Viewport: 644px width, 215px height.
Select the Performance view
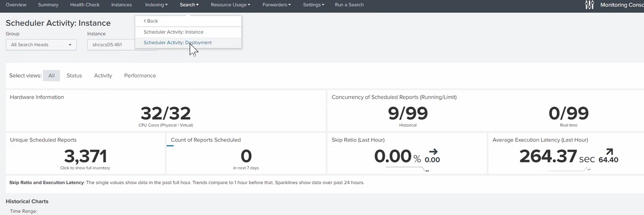(x=140, y=76)
